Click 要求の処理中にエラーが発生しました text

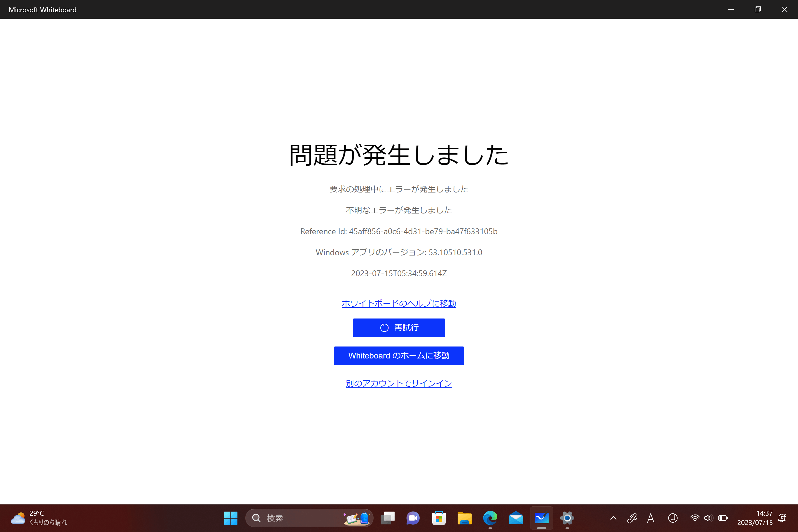(399, 189)
